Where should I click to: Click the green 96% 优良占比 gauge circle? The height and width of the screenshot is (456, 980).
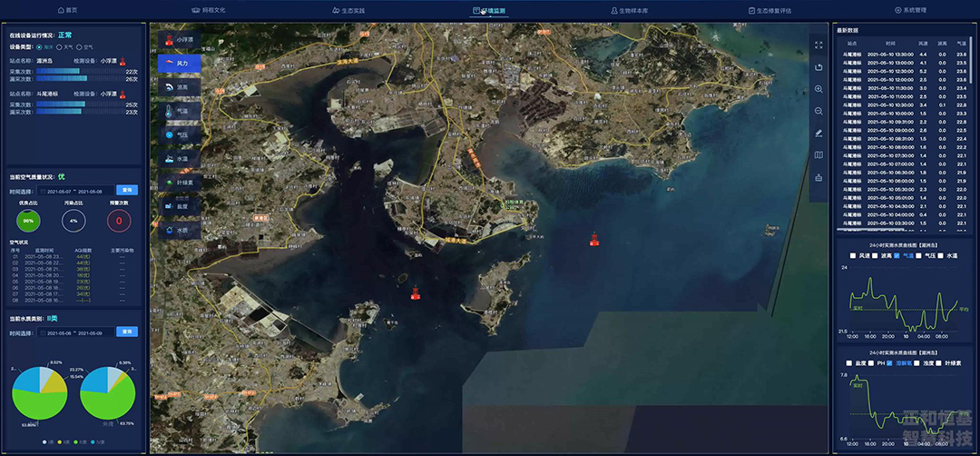pos(28,221)
